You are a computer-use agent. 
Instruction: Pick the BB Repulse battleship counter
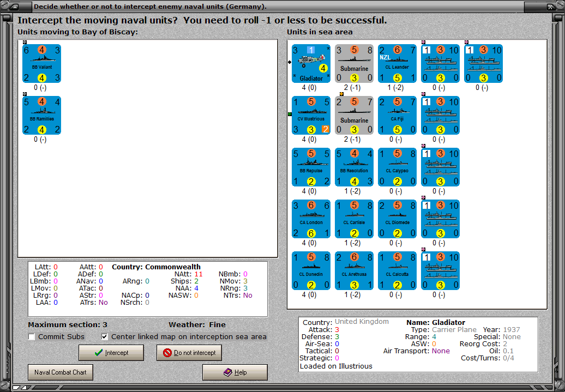(x=311, y=167)
